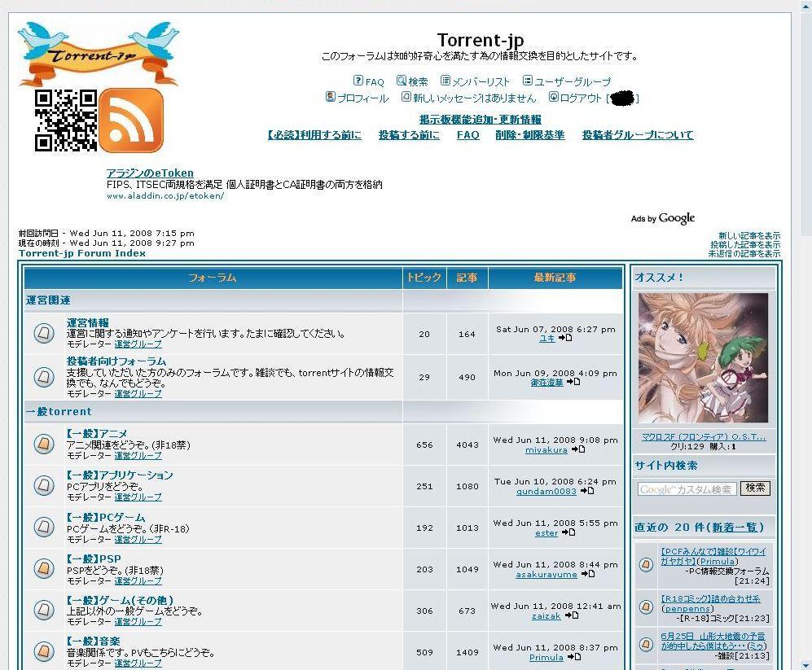Click the QR code image
This screenshot has height=670, width=812.
[66, 120]
